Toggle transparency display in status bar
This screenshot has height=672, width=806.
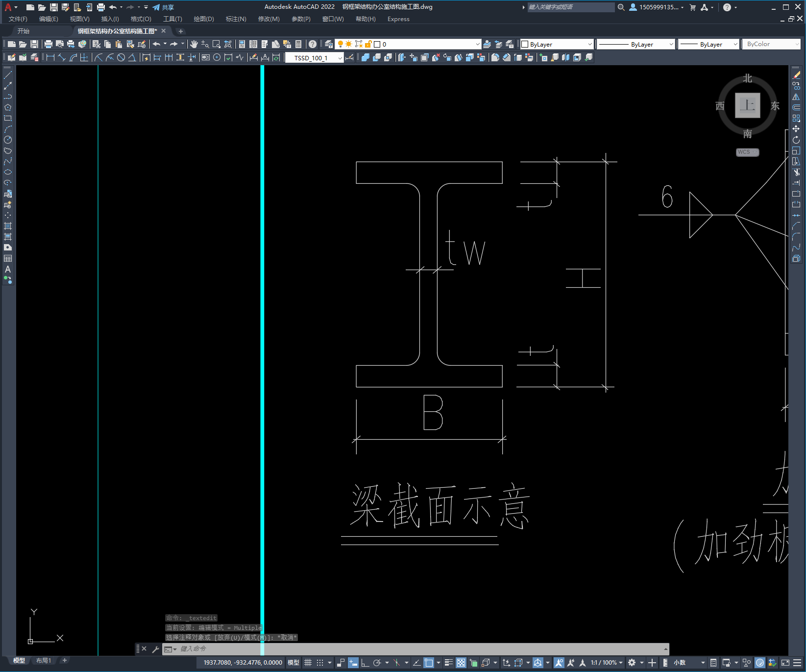click(x=461, y=663)
